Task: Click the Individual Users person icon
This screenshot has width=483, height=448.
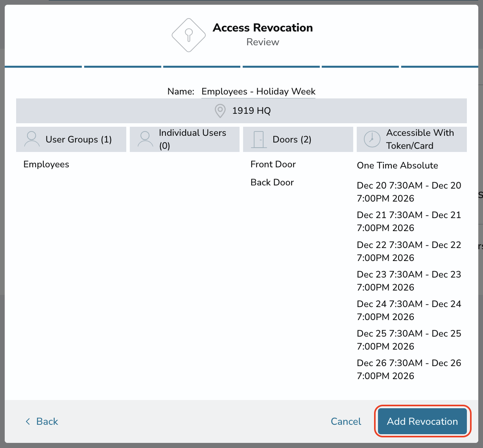Action: [145, 139]
